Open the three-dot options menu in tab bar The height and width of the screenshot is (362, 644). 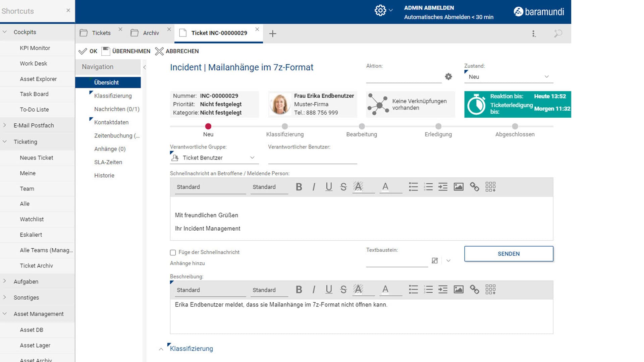(x=534, y=34)
